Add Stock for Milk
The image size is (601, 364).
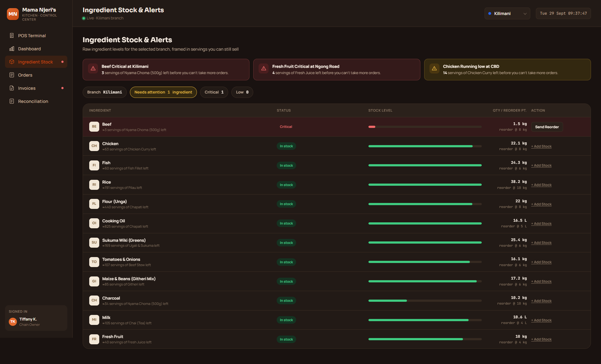[x=542, y=320]
